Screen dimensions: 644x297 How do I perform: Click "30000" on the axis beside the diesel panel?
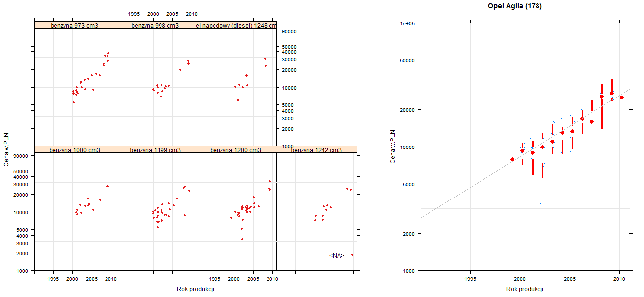[x=289, y=59]
